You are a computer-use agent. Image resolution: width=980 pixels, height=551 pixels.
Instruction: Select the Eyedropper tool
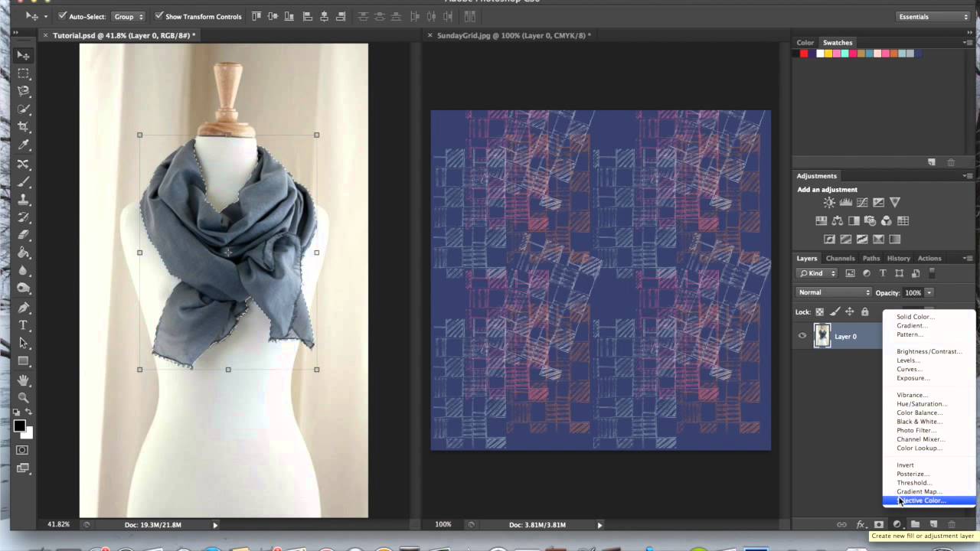pos(23,145)
